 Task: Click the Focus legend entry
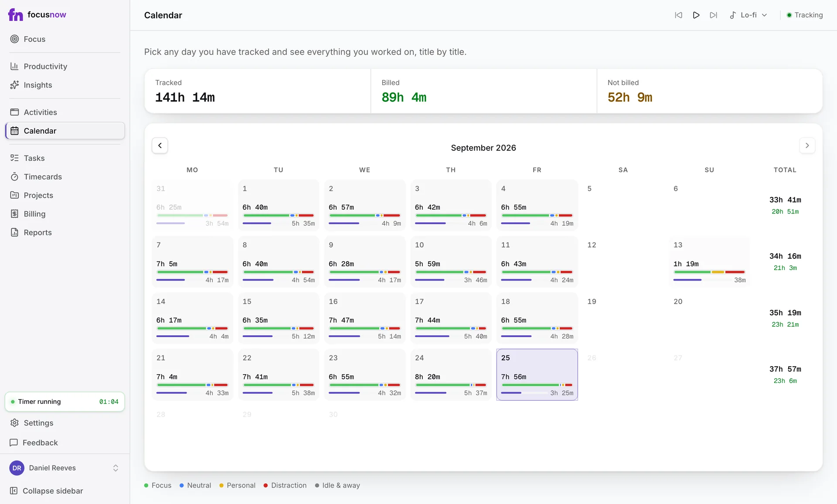pyautogui.click(x=158, y=485)
